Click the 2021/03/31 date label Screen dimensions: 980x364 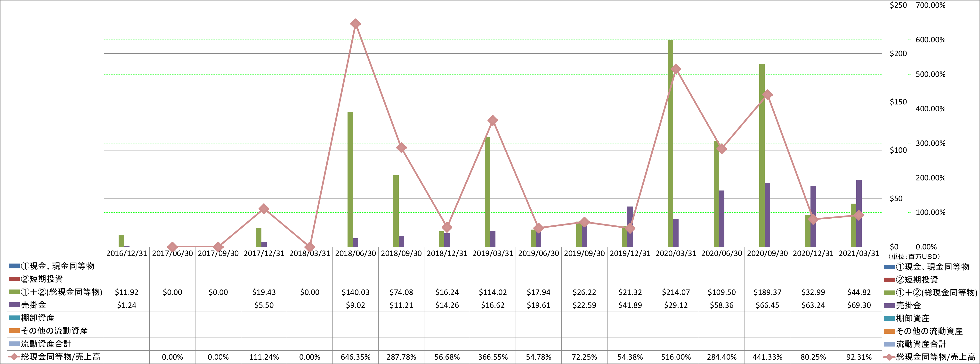tap(859, 253)
